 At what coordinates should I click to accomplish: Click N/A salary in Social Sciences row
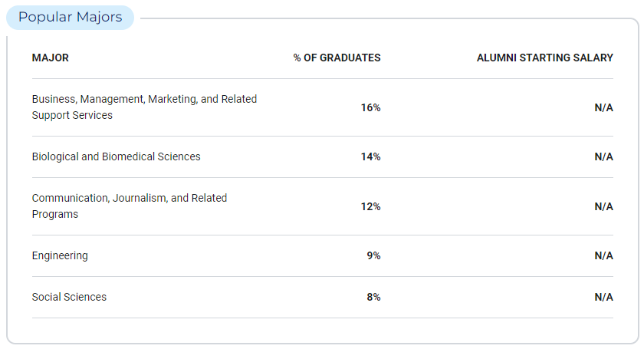(x=604, y=297)
